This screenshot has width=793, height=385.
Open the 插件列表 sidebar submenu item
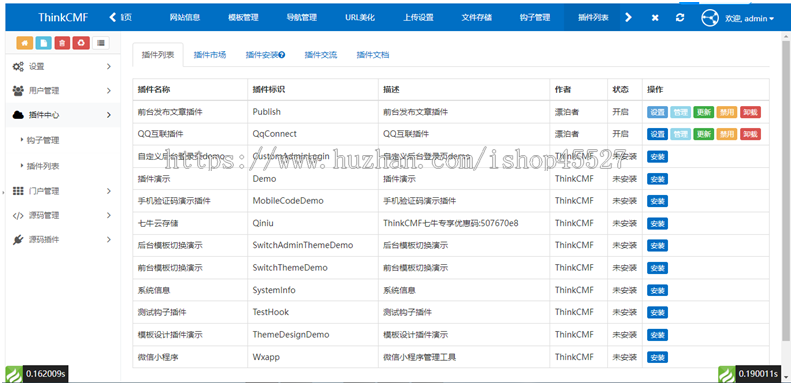tap(42, 166)
